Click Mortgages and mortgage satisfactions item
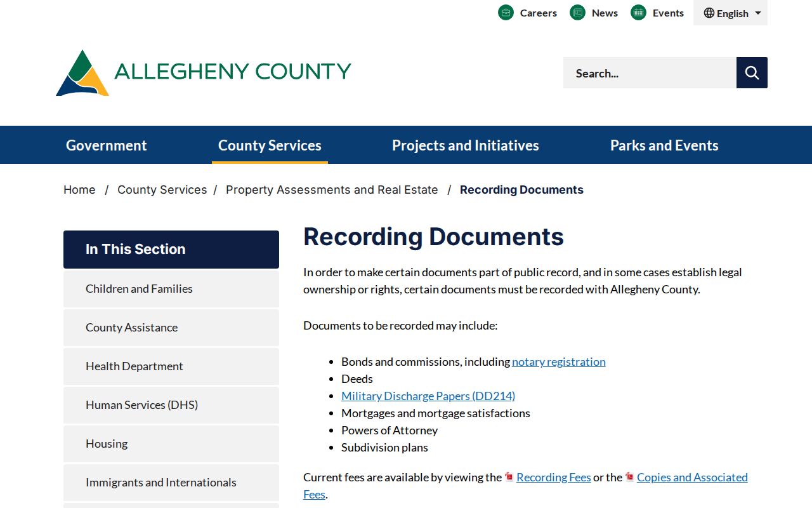The width and height of the screenshot is (812, 508). coord(436,413)
